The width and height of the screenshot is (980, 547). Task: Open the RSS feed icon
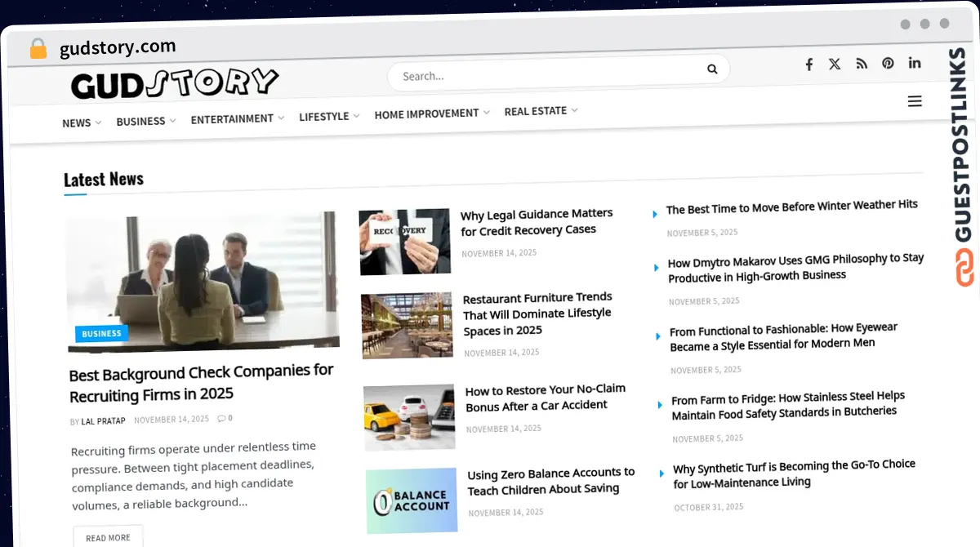[x=862, y=63]
